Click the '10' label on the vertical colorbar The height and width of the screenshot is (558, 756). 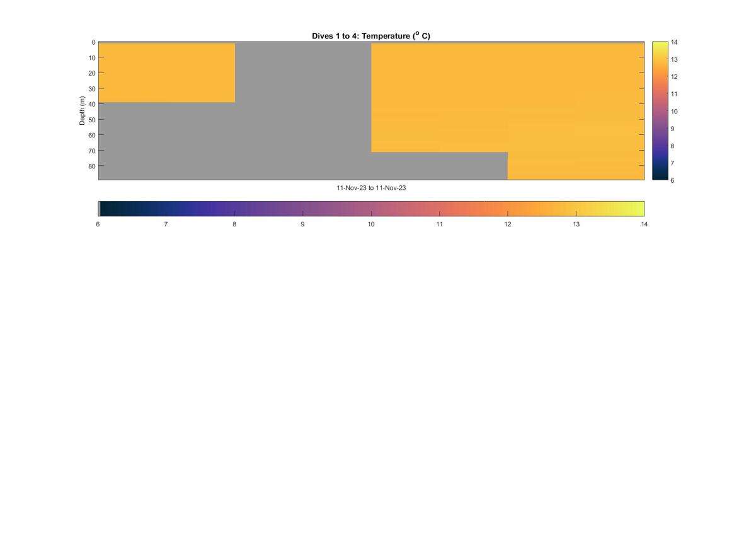pyautogui.click(x=673, y=111)
